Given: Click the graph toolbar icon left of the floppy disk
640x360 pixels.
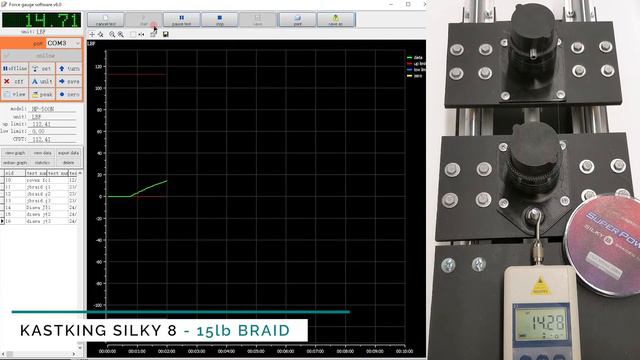Looking at the screenshot, I should pos(153,35).
